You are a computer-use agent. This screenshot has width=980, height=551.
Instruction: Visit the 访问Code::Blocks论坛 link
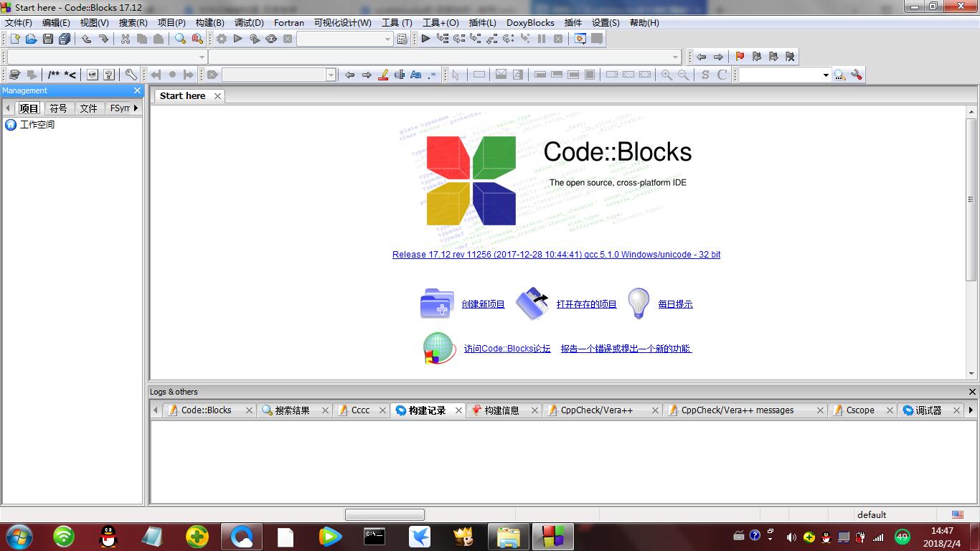pyautogui.click(x=507, y=349)
